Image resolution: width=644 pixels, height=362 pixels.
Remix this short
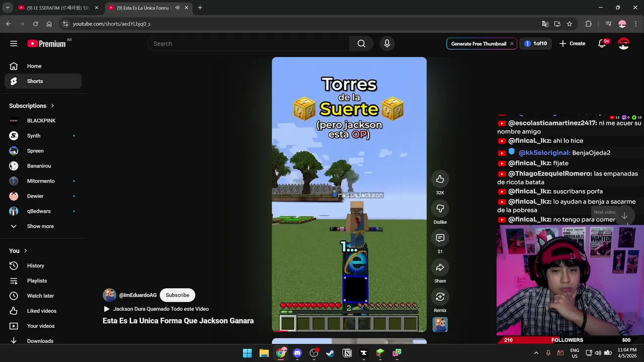click(440, 297)
